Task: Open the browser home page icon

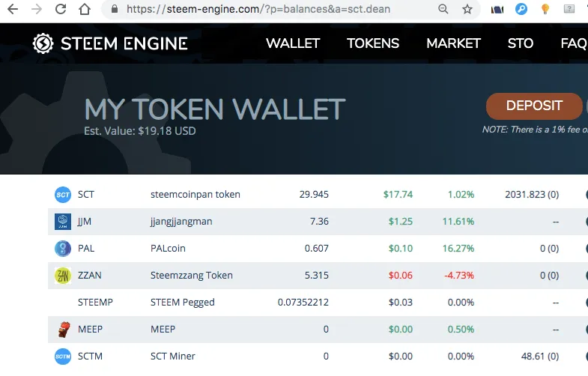Action: tap(85, 9)
